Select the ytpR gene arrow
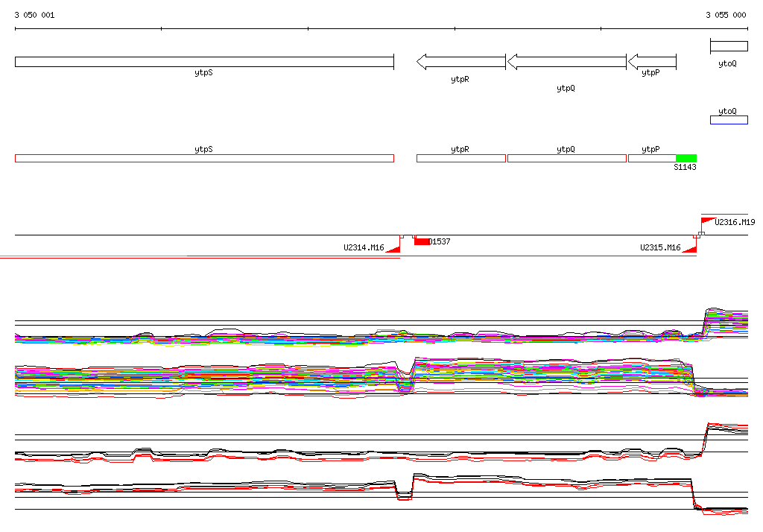The image size is (763, 532). point(461,62)
